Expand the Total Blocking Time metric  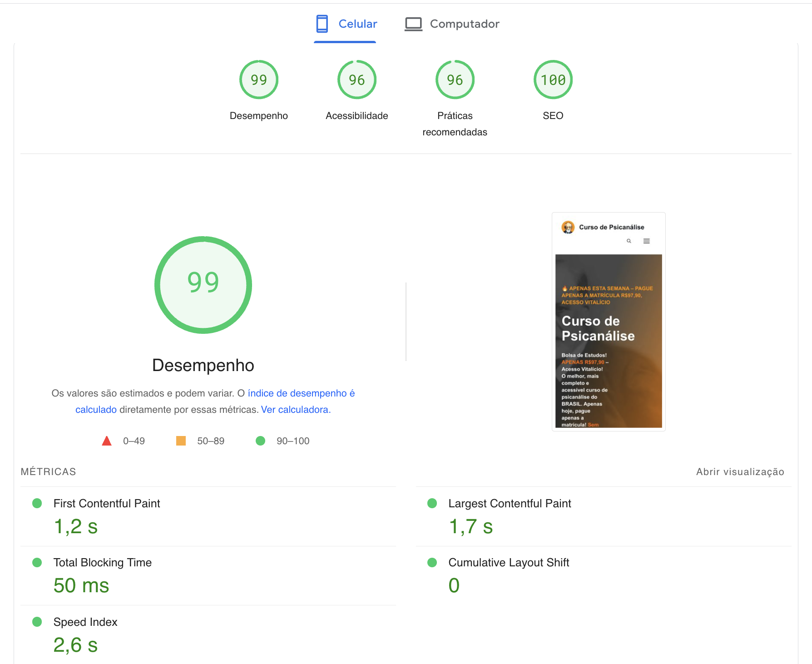208,576
